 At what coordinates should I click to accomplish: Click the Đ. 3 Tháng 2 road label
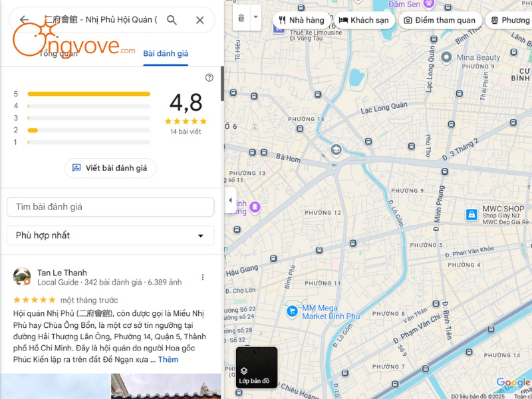tap(460, 149)
